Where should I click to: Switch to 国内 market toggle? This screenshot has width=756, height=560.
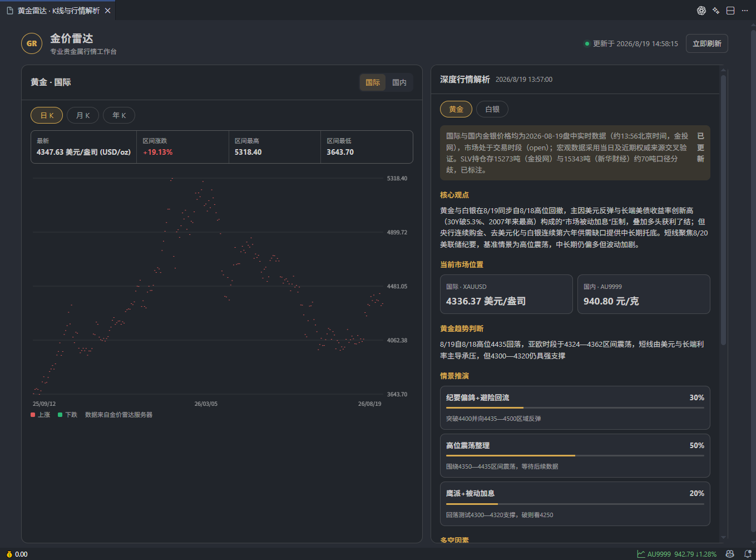pos(399,82)
